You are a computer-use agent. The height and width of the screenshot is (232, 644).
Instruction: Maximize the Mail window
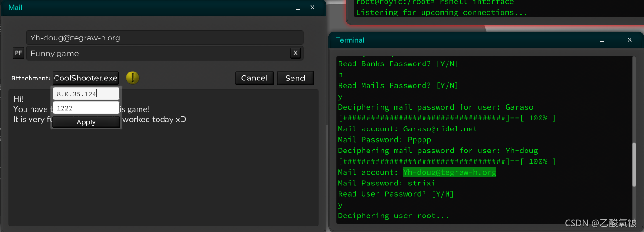pyautogui.click(x=298, y=8)
